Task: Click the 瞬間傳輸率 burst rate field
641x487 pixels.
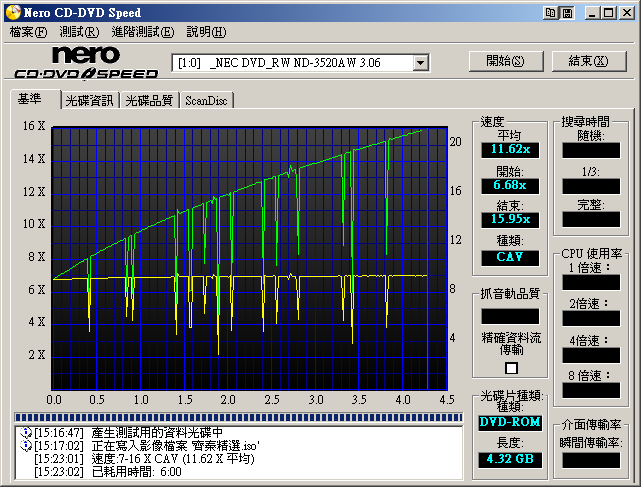Action: [591, 461]
